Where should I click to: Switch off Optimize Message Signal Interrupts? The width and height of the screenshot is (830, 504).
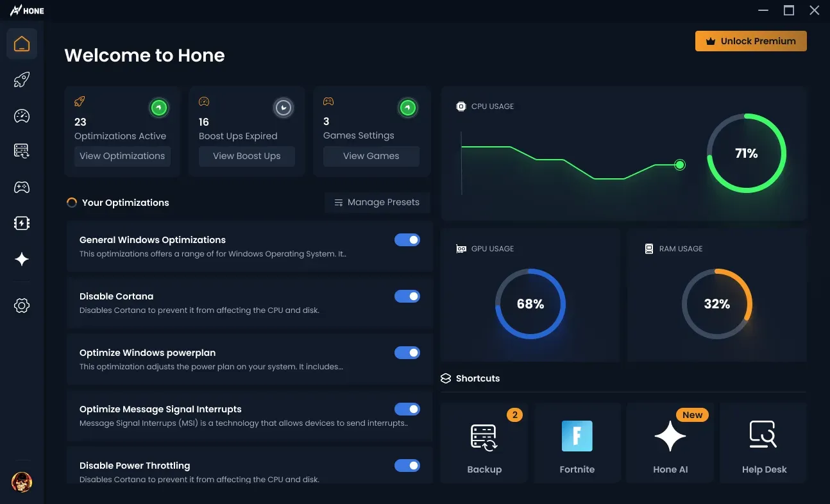407,409
